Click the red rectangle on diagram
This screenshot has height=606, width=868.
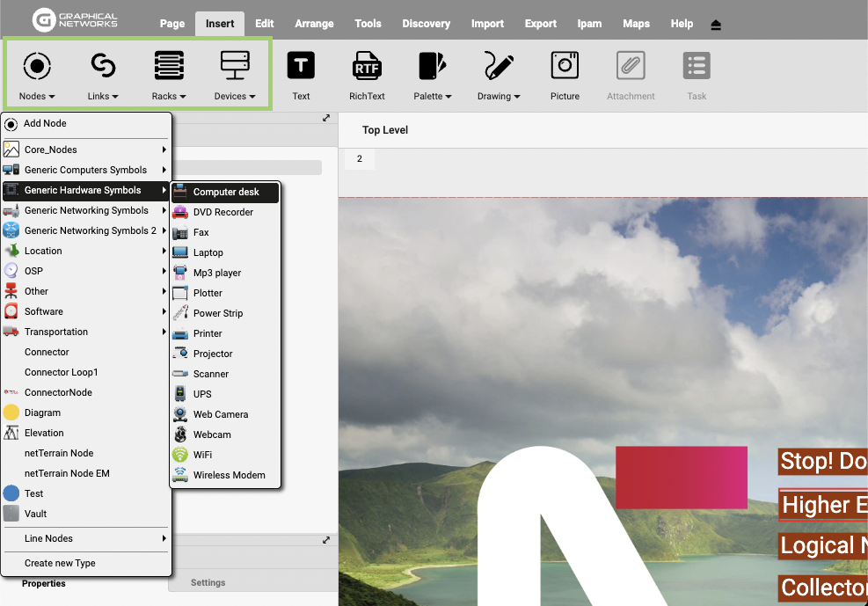click(x=681, y=477)
